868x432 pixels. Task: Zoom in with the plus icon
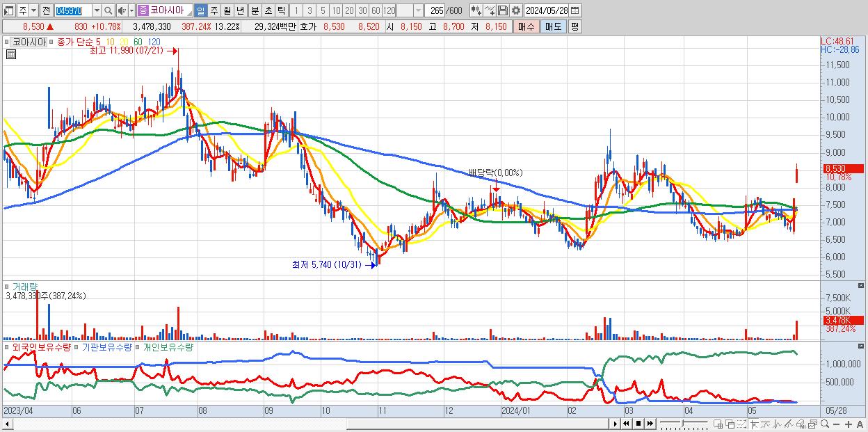point(848,424)
